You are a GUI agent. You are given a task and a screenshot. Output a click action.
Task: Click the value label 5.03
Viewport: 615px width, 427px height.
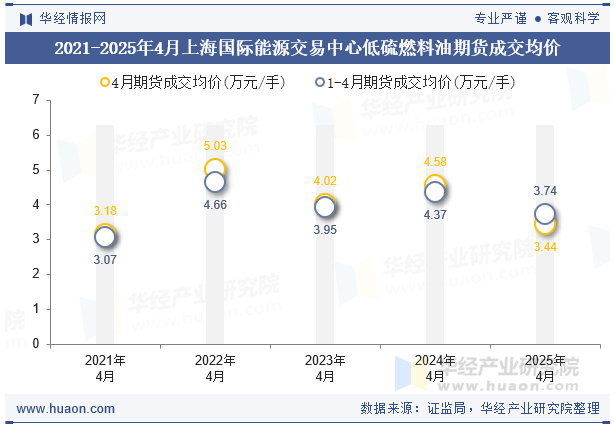(215, 146)
